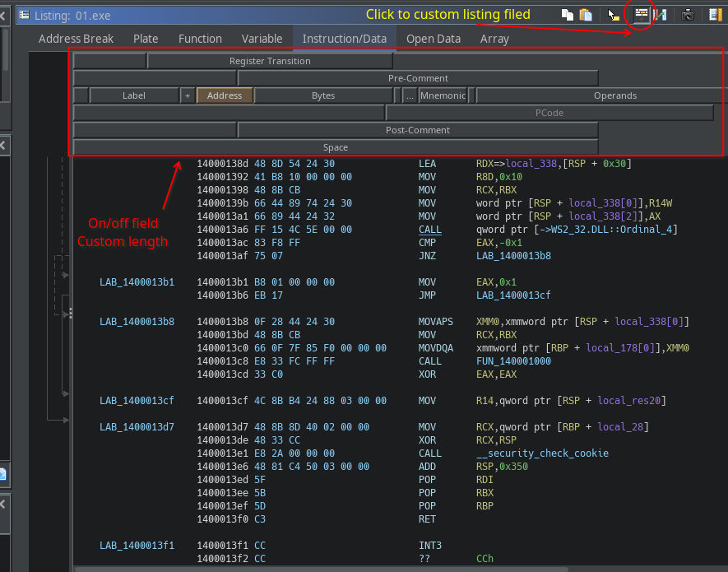This screenshot has width=728, height=572.
Task: Activate the cursor selection tool icon
Action: (614, 15)
